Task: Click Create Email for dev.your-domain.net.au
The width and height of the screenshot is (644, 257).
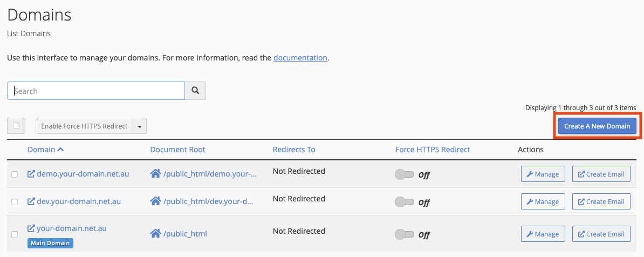Action: click(x=601, y=201)
